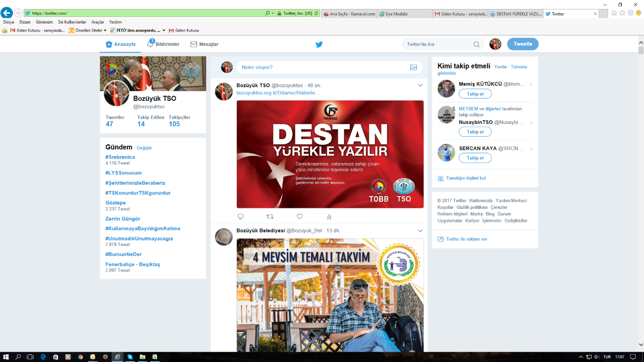Click the reply icon under the Bozüyük TSO tweet
This screenshot has width=644, height=362.
(241, 216)
